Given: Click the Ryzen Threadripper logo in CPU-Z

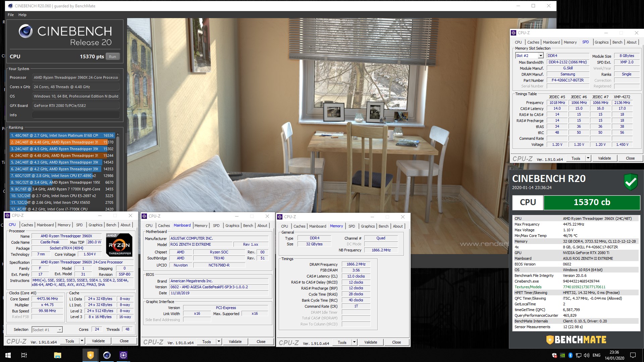Looking at the screenshot, I should click(119, 245).
